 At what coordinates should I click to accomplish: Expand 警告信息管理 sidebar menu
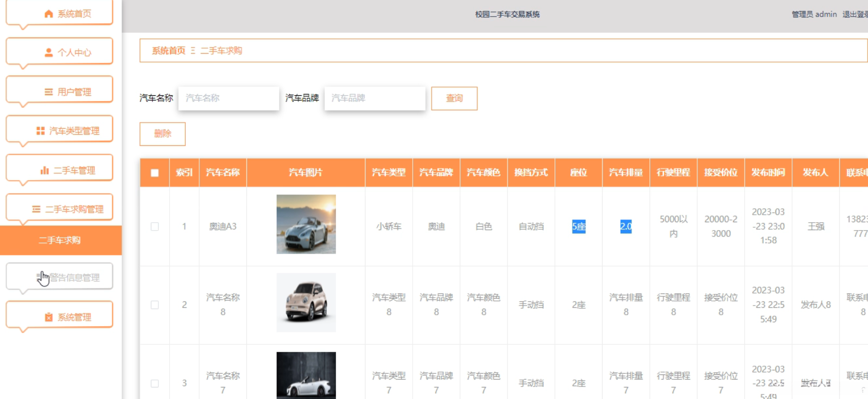(59, 277)
